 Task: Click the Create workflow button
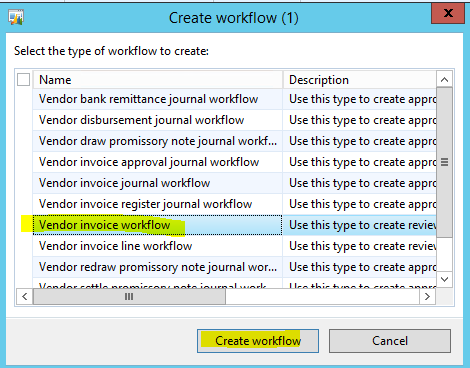(x=258, y=341)
